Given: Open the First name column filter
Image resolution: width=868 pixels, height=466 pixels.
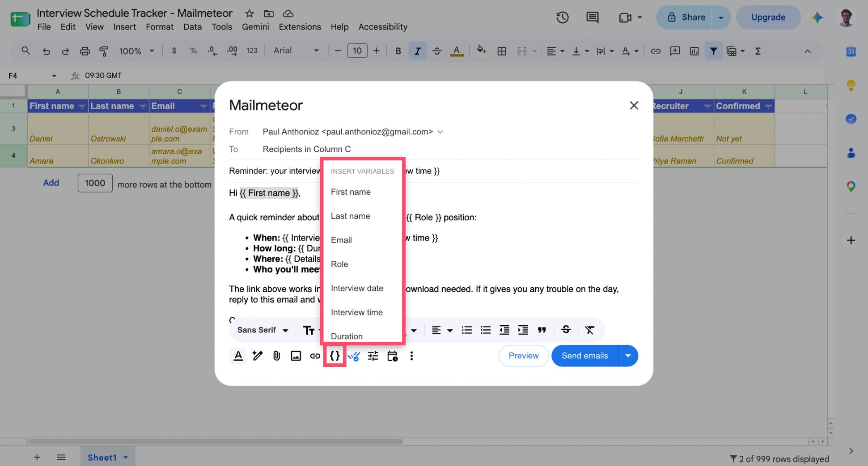Looking at the screenshot, I should pos(82,106).
